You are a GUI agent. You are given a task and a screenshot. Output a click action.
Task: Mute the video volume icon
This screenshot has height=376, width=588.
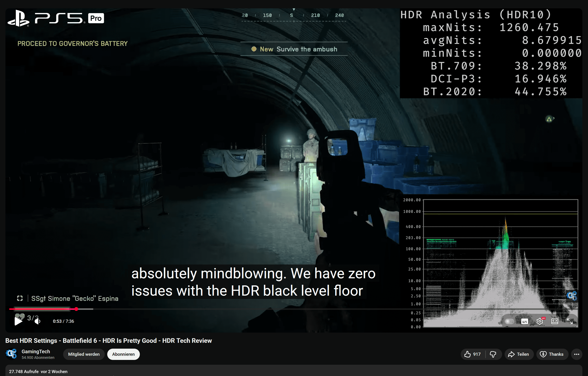[37, 321]
